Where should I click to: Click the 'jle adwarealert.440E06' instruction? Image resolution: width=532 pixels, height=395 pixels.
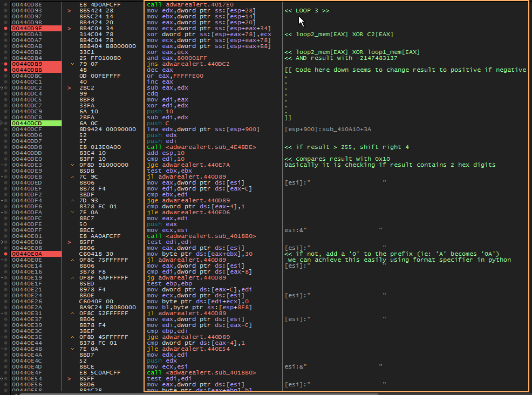pyautogui.click(x=188, y=213)
